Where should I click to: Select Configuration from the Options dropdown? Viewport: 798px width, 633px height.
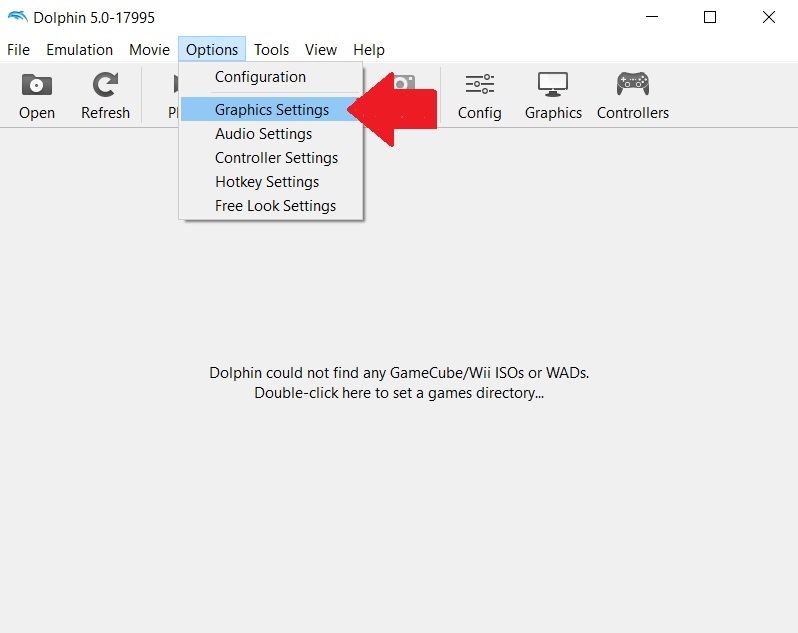pos(260,77)
